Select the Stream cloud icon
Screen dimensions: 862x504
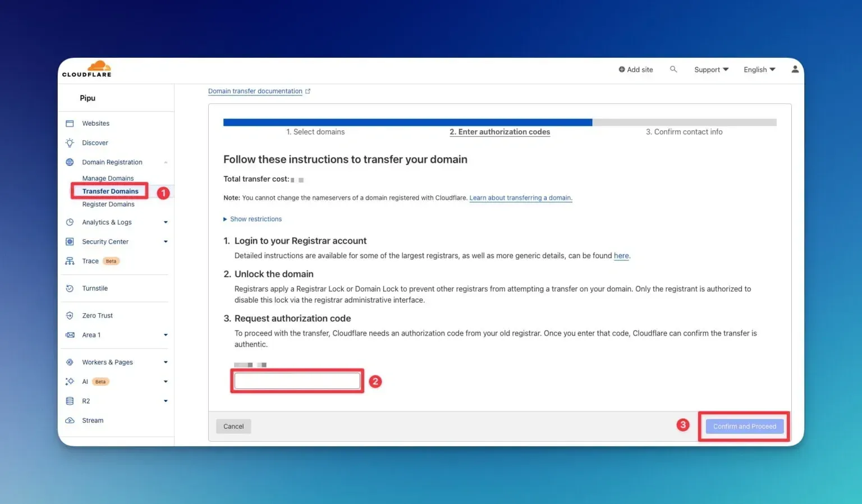pyautogui.click(x=70, y=420)
